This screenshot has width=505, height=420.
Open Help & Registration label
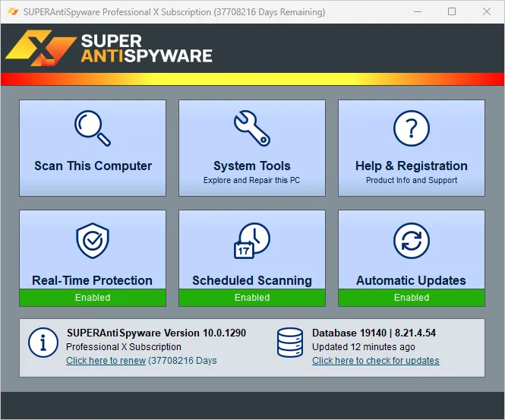click(412, 166)
